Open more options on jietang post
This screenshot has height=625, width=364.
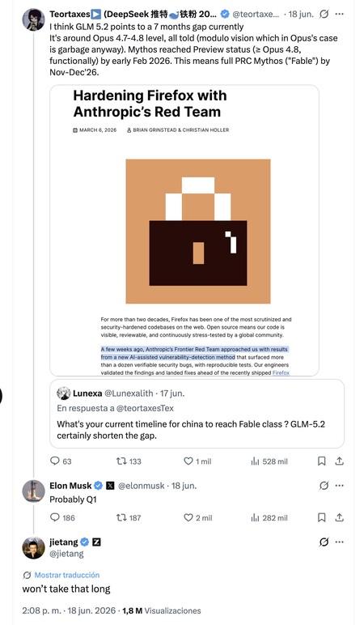[339, 542]
